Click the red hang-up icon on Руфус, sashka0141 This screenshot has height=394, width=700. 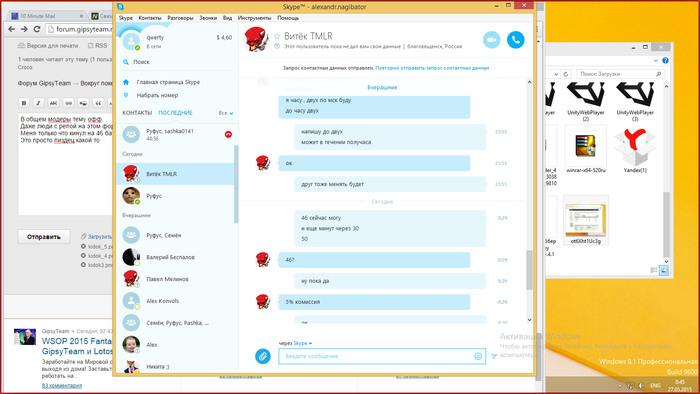228,134
